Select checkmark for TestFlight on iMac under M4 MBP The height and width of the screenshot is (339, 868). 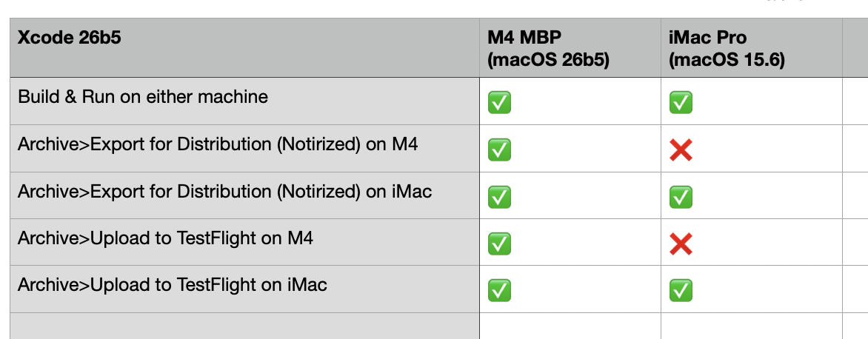tap(499, 291)
